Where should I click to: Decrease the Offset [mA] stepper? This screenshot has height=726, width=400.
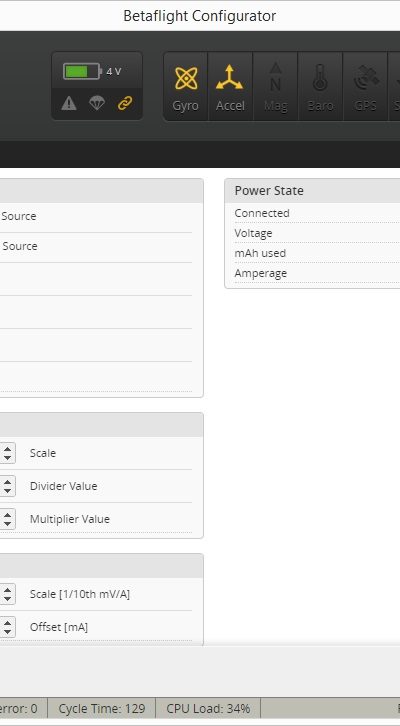7,632
